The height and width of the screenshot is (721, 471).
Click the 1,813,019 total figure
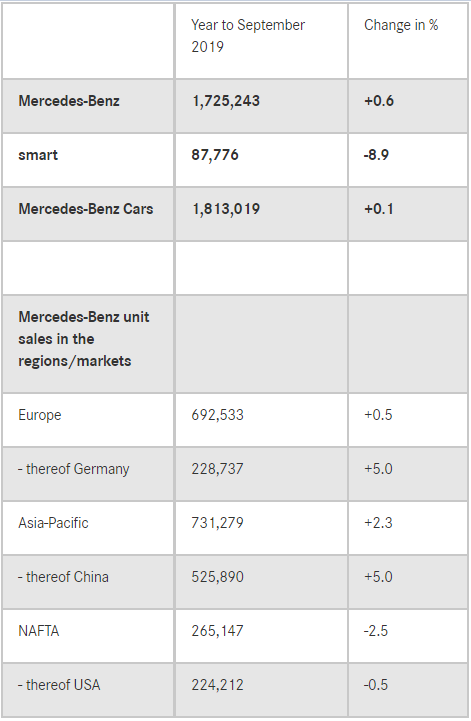coord(226,209)
